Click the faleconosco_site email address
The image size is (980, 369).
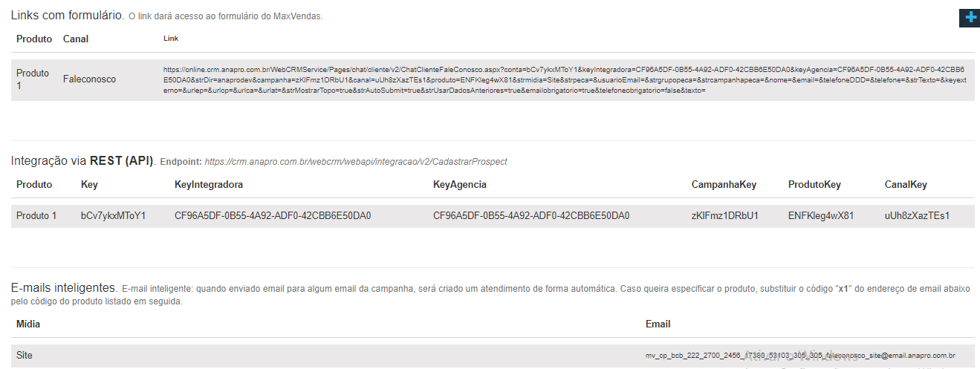click(800, 356)
